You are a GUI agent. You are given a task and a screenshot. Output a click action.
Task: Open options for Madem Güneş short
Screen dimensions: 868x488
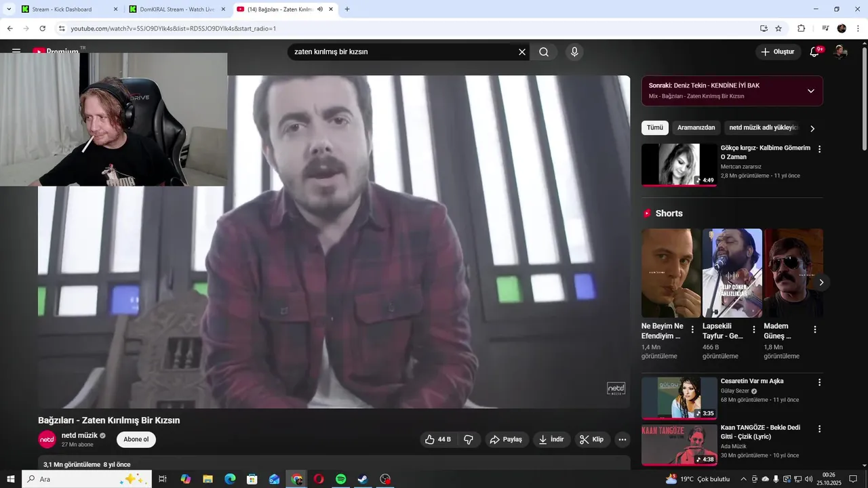pos(815,329)
